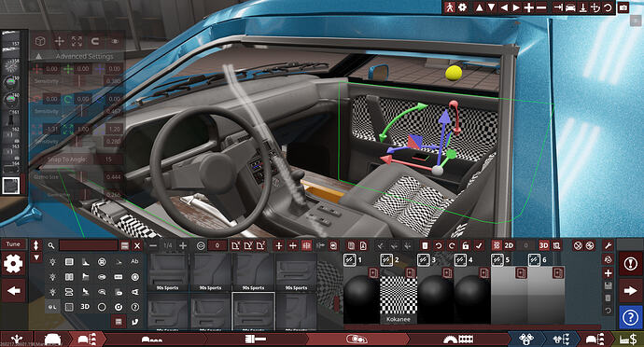644x347 pixels.
Task: Adjust the Gizmo size slider
Action: [x=80, y=177]
